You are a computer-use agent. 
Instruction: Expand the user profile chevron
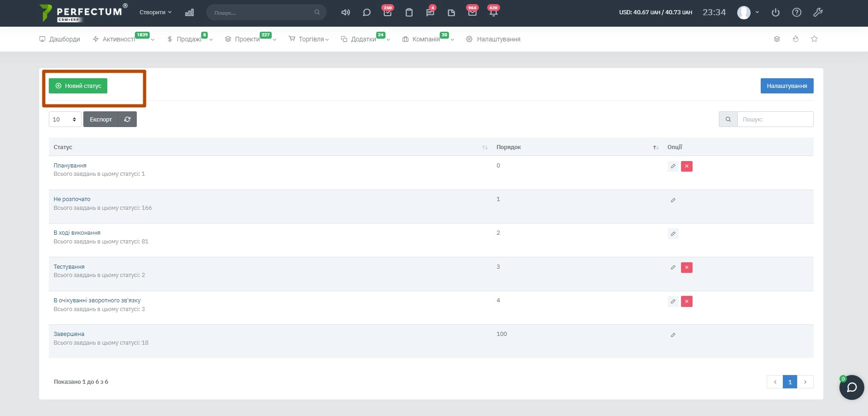click(757, 12)
